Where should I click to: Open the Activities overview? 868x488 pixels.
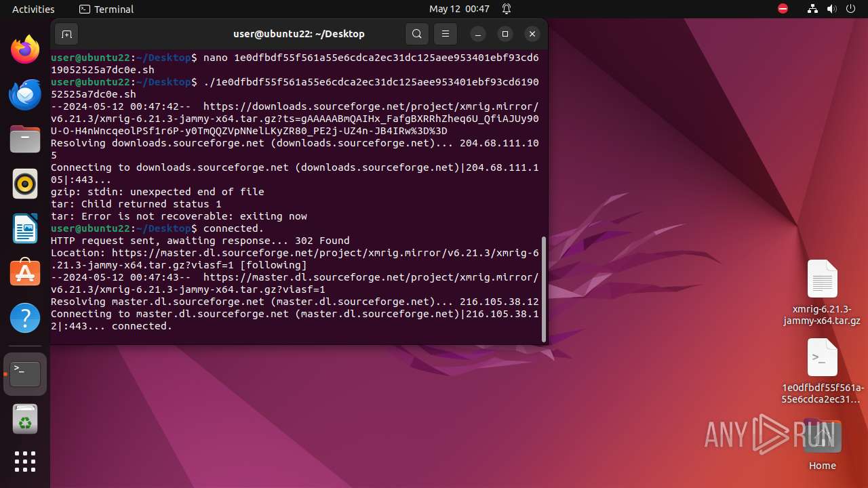(33, 9)
